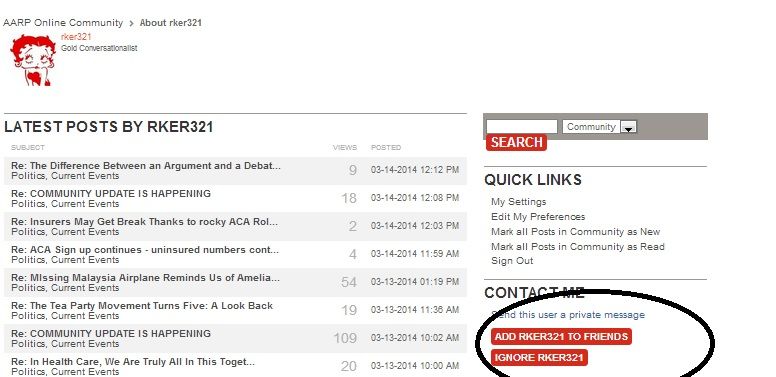Click Politics, Current Events under Malaysia Airplane post
Screen dimensions: 776x377
coord(65,287)
